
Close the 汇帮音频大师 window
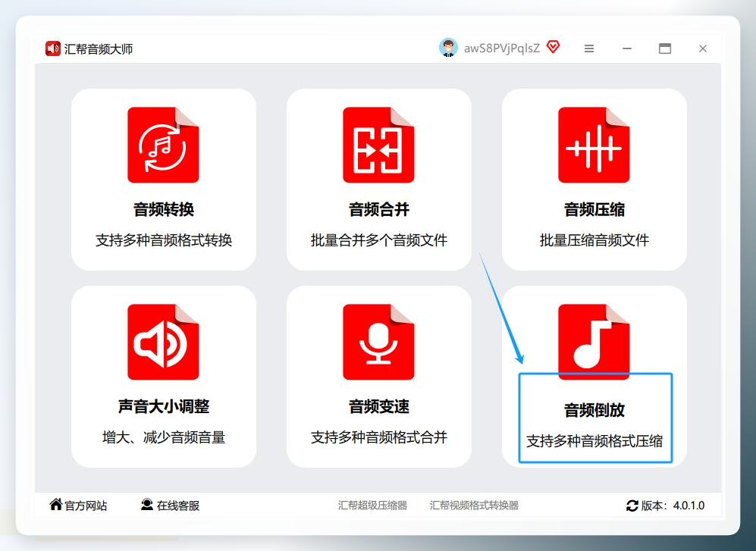(702, 49)
